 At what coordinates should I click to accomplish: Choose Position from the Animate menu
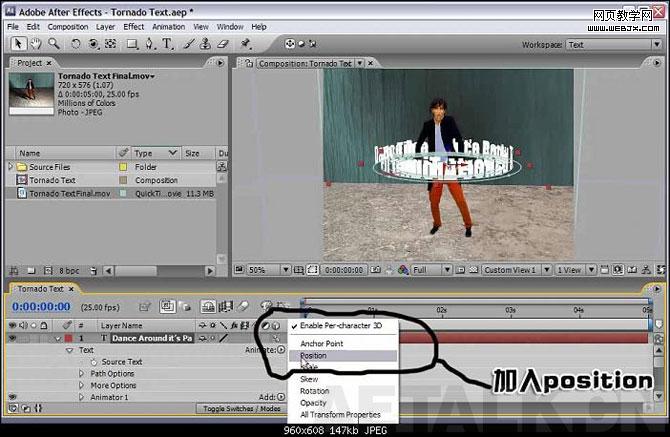point(343,355)
